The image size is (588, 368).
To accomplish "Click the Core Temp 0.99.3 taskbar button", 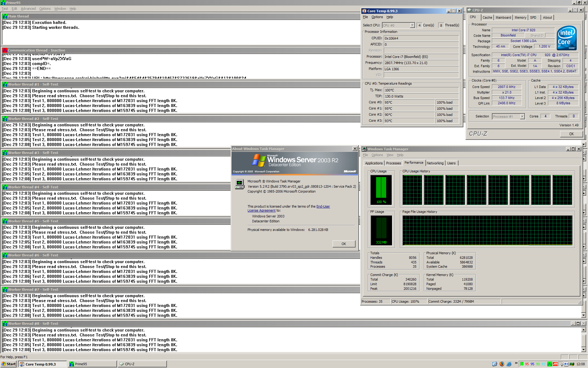I will 42,364.
